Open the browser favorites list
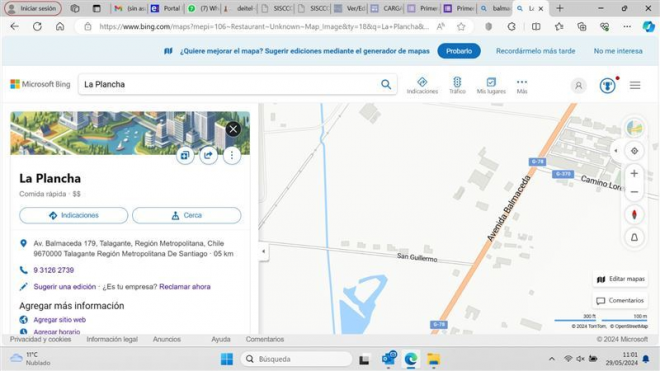 coord(559,27)
